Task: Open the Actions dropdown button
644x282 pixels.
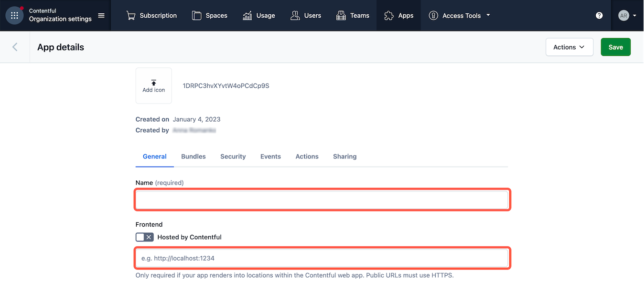Action: click(569, 47)
